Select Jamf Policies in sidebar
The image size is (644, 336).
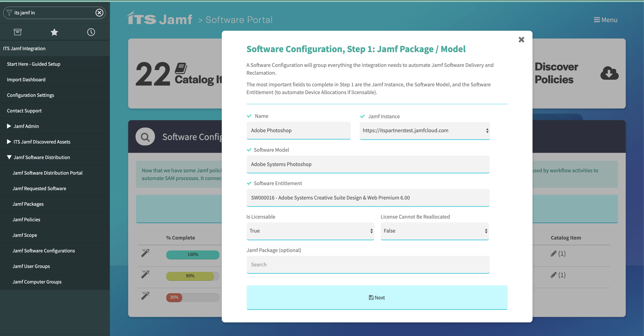26,220
